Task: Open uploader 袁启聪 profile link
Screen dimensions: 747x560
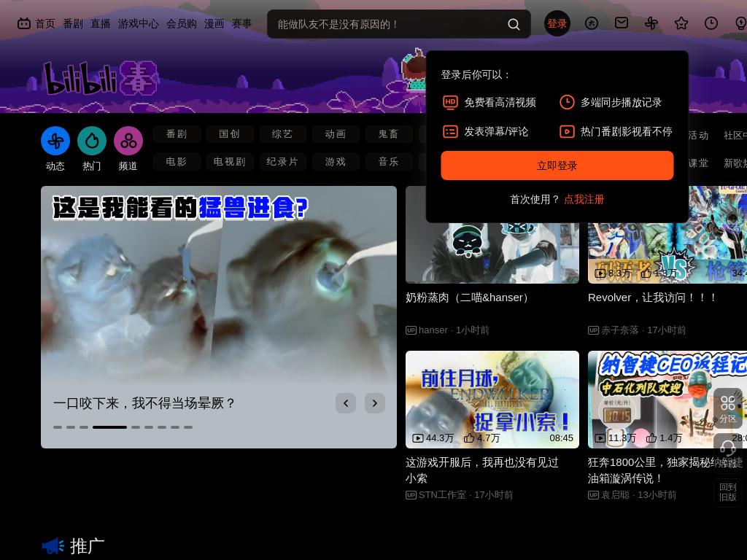Action: (615, 495)
